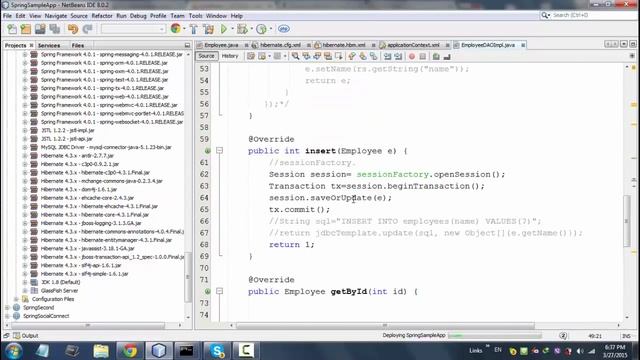Image resolution: width=640 pixels, height=360 pixels.
Task: Run the project with the green play icon
Action: [x=224, y=29]
